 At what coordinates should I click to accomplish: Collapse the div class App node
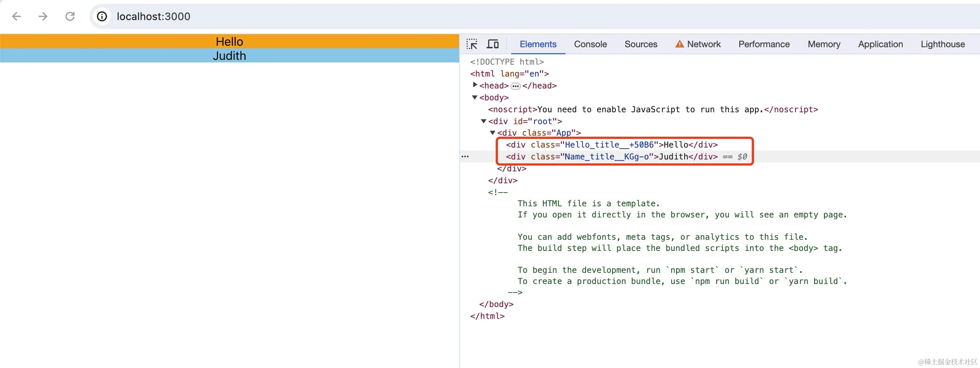[492, 133]
